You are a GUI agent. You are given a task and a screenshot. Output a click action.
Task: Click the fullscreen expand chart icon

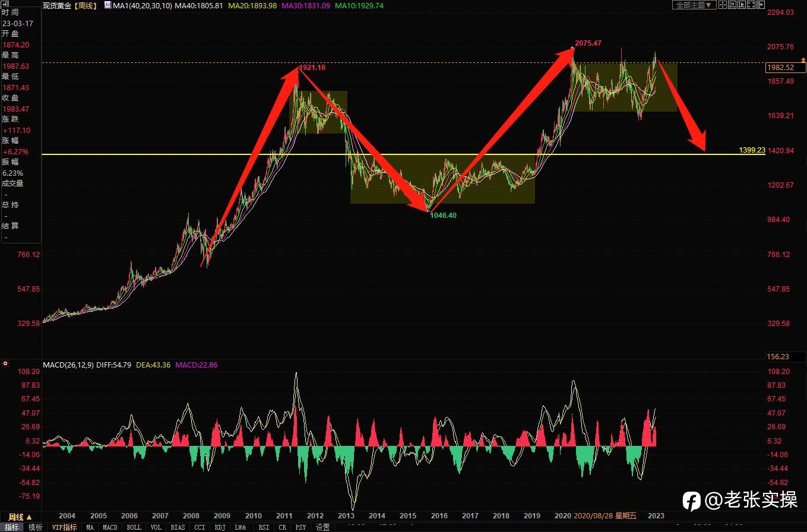click(x=751, y=5)
